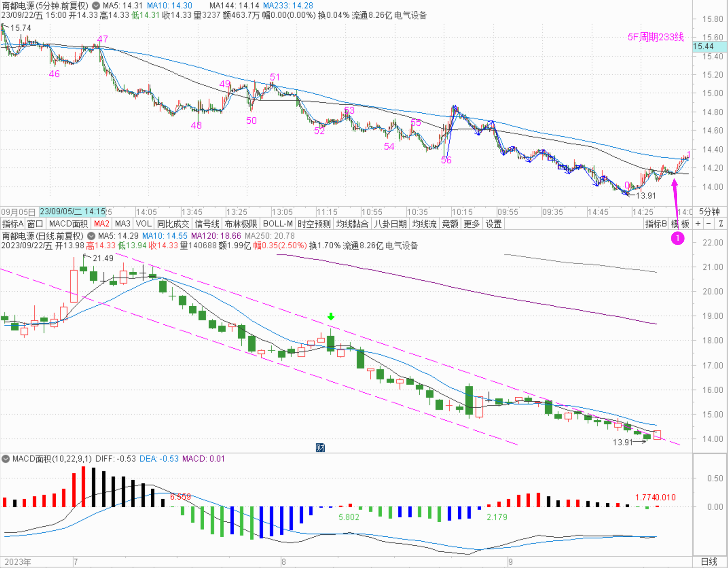Click the DEA: -0.53 legend value

(x=159, y=459)
